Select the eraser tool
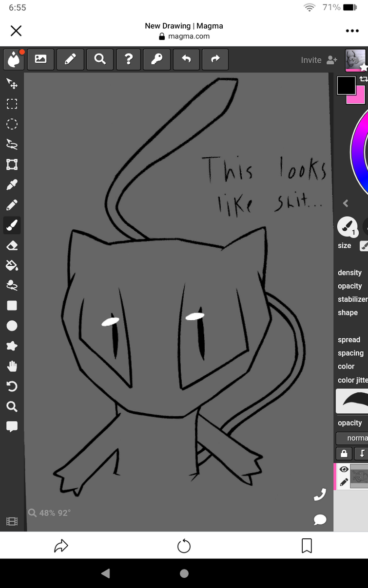 (x=12, y=245)
